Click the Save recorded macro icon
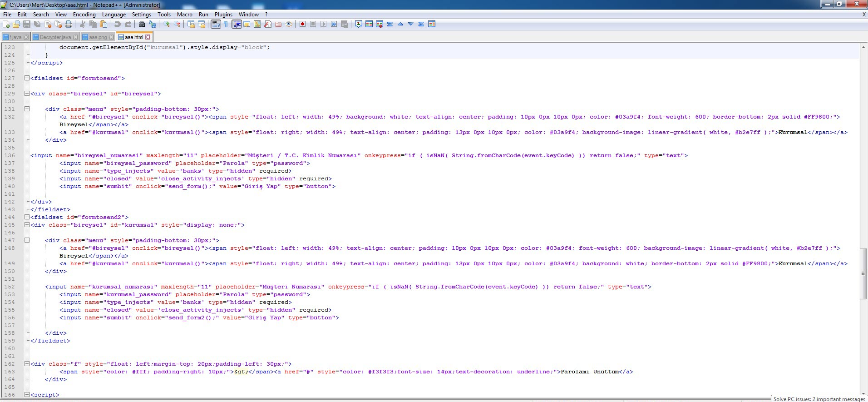The height and width of the screenshot is (402, 868). [x=344, y=24]
